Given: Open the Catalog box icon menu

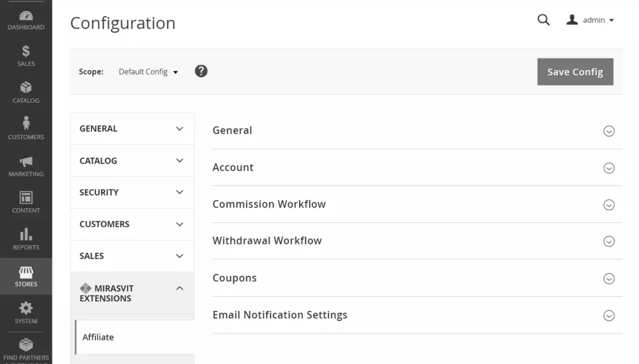Looking at the screenshot, I should [26, 92].
